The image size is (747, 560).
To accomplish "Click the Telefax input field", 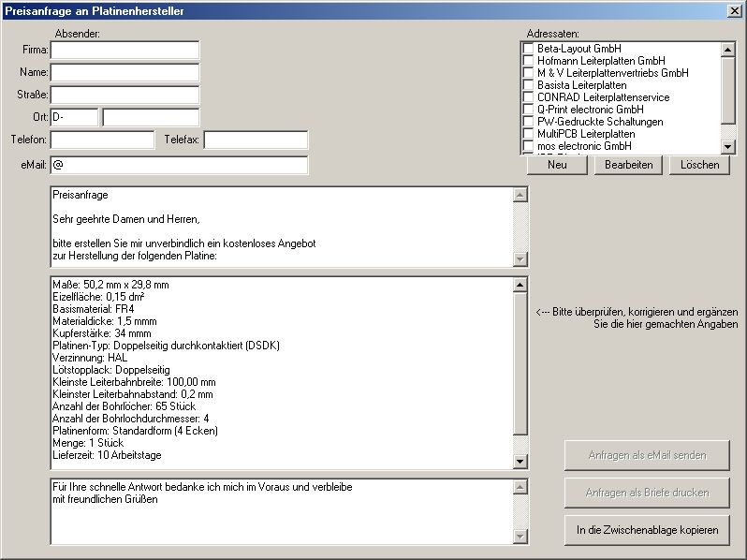I will [x=256, y=140].
